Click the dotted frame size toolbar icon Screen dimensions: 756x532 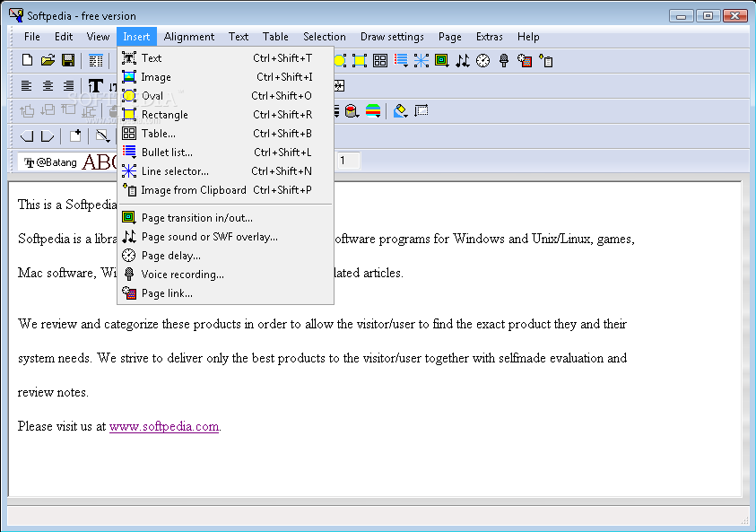click(421, 111)
